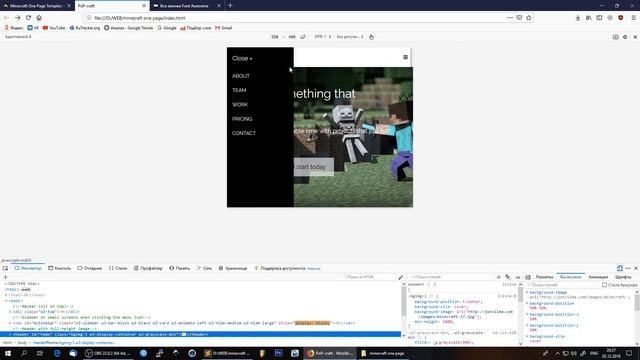Click the forward navigation arrow
Viewport: 640px width, 360px height.
[17, 18]
